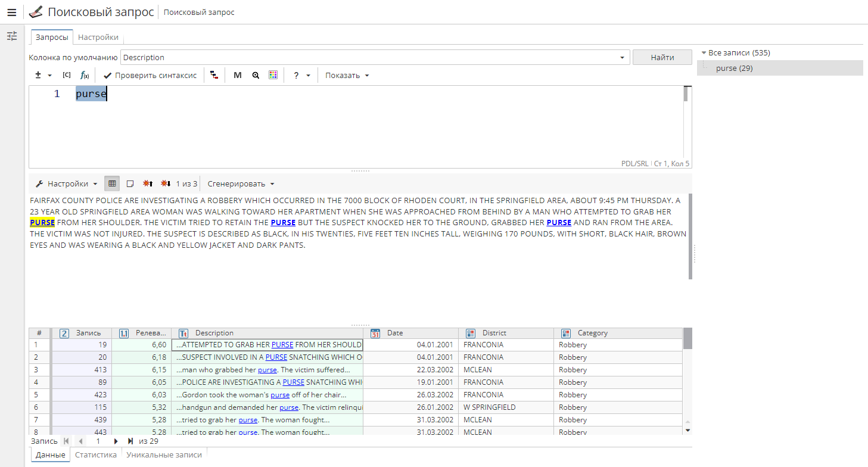Click the Найти button
Viewport: 868px width, 467px height.
pyautogui.click(x=662, y=57)
